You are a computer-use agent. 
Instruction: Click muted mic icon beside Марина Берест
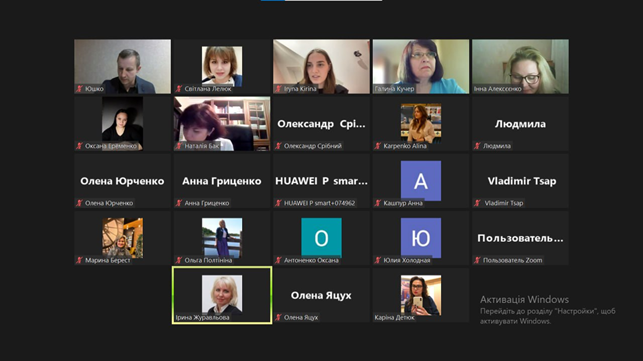click(80, 260)
